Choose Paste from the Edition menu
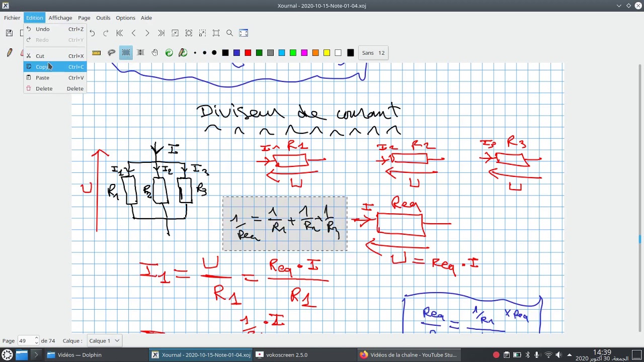644x362 pixels. [55, 78]
